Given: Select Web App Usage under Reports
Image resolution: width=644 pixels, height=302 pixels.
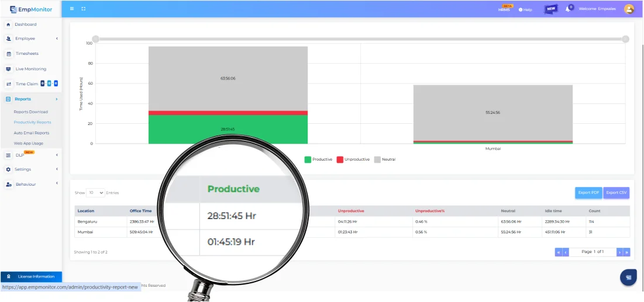Looking at the screenshot, I should [x=29, y=143].
